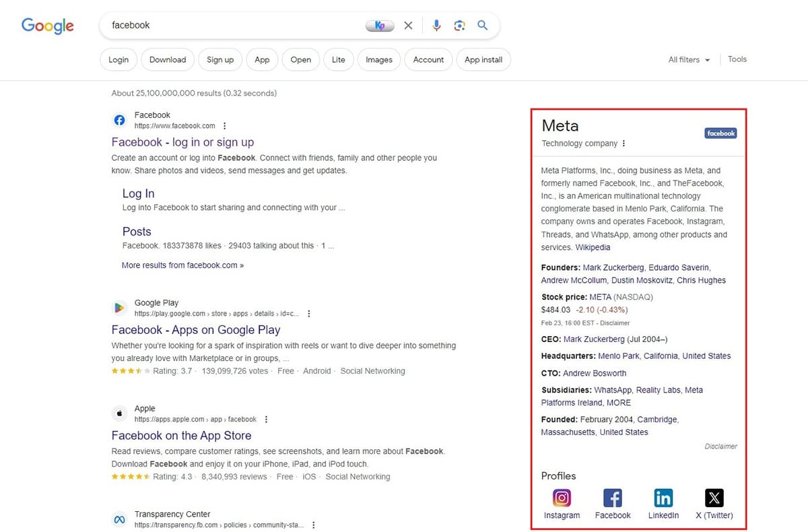Click the facebook logo badge in Meta panel

coord(720,133)
